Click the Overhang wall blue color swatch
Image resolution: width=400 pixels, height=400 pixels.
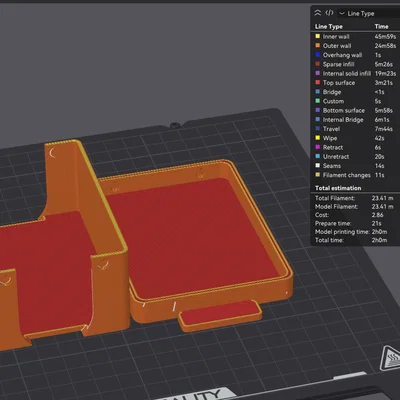(x=318, y=55)
